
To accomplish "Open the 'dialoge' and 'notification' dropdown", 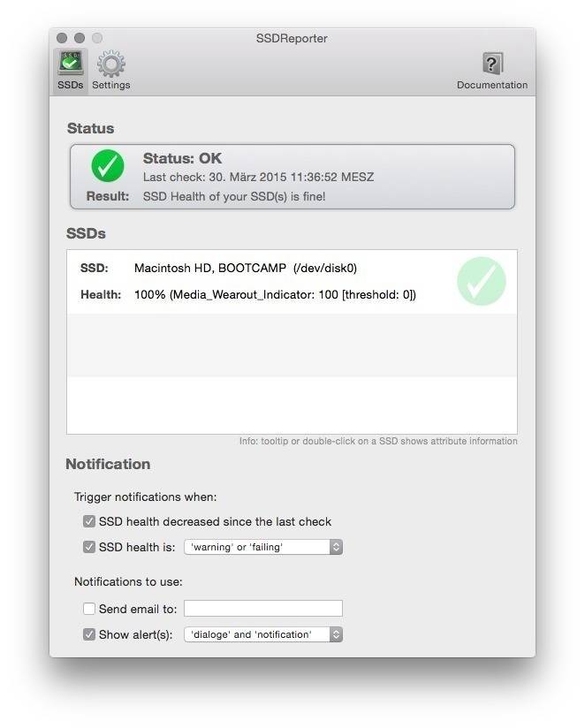I will (x=263, y=634).
